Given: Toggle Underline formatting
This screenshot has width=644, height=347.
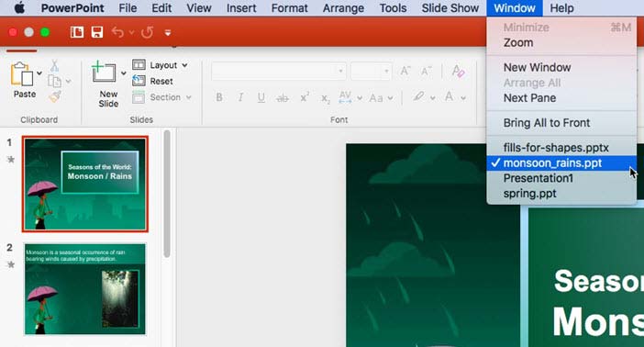Looking at the screenshot, I should [261, 97].
